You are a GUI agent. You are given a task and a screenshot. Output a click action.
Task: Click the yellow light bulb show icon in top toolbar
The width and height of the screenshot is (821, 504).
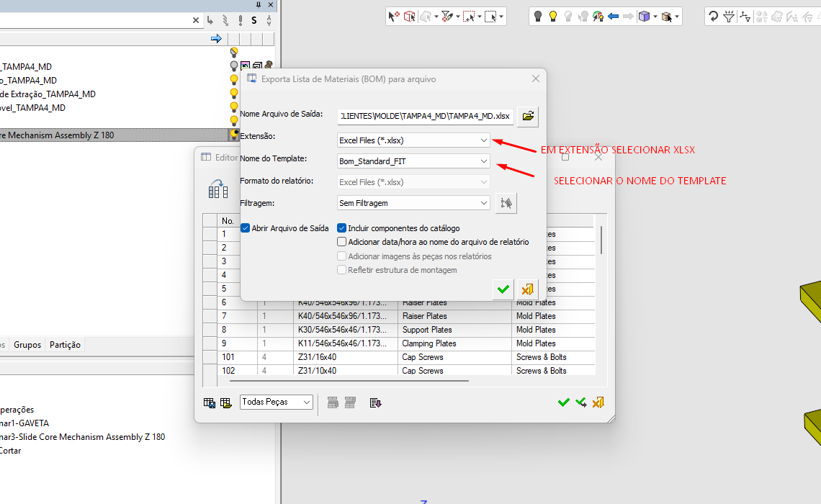pos(553,16)
